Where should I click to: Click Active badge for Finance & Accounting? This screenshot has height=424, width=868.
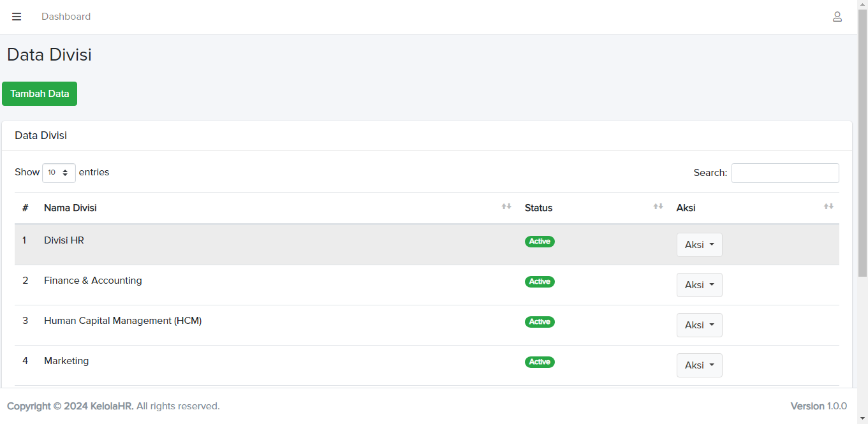(x=540, y=282)
